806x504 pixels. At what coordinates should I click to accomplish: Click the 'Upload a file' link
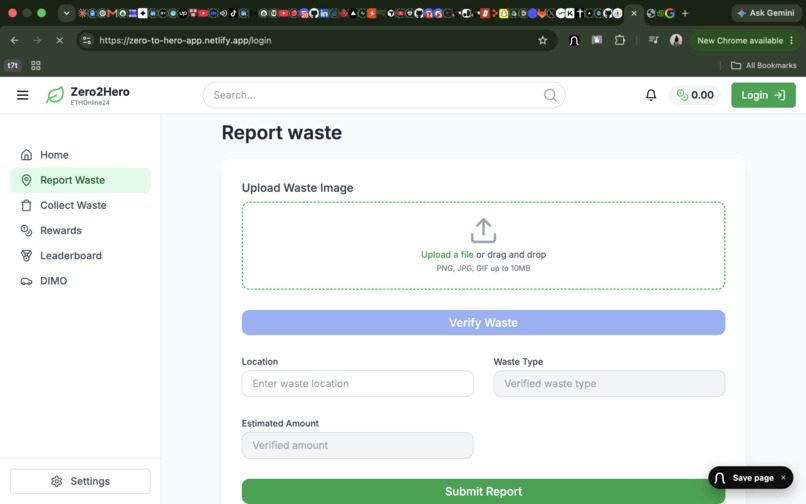(x=447, y=255)
